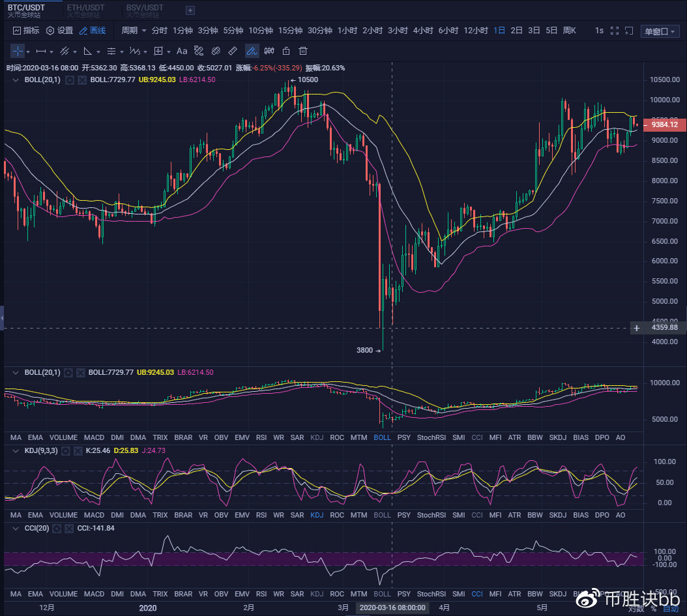The height and width of the screenshot is (616, 687).
Task: Click the trash icon to delete drawings
Action: point(302,51)
